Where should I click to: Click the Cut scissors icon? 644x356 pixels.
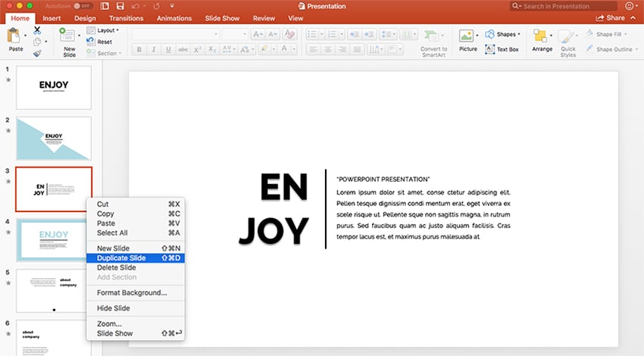click(x=37, y=30)
